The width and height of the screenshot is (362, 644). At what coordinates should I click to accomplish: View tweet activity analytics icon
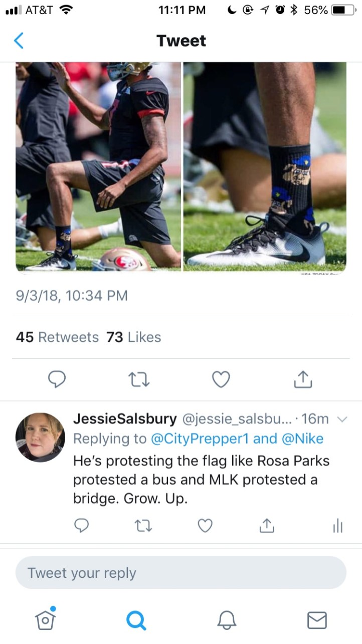pos(337,525)
